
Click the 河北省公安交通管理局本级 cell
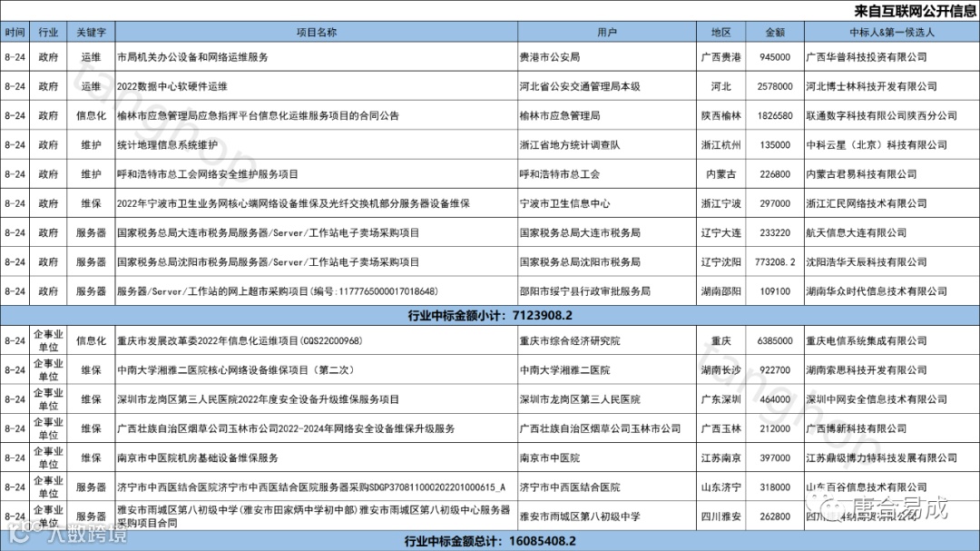(x=607, y=86)
